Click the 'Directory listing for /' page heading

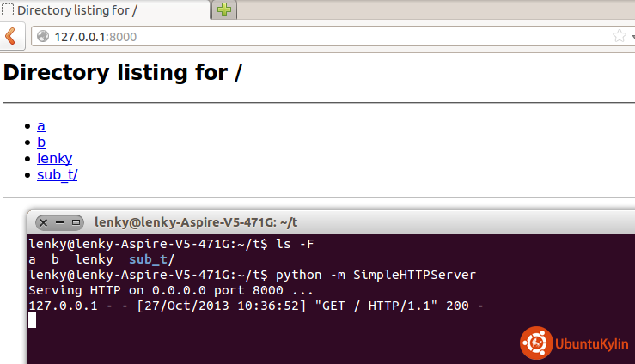click(123, 73)
